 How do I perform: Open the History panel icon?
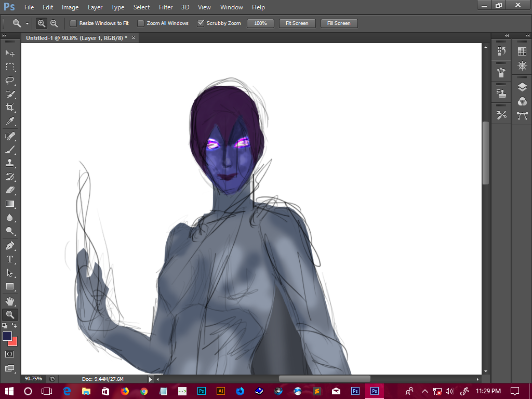(501, 51)
